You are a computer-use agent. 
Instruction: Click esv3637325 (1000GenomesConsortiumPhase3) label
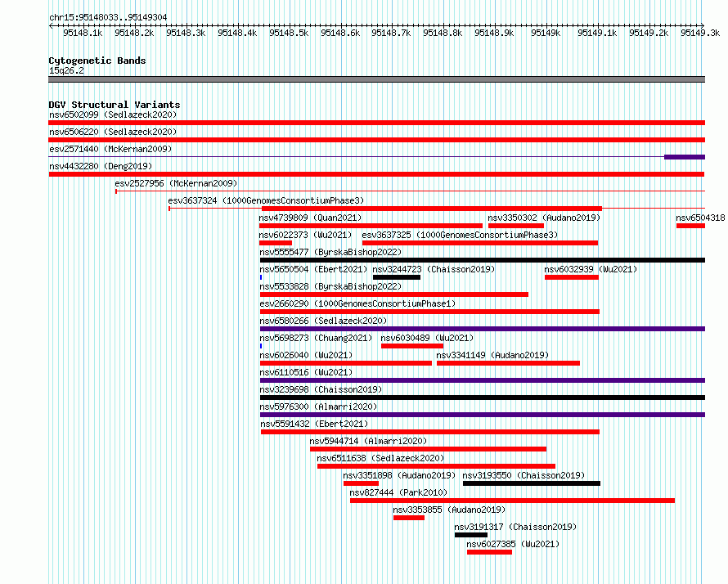tap(460, 235)
